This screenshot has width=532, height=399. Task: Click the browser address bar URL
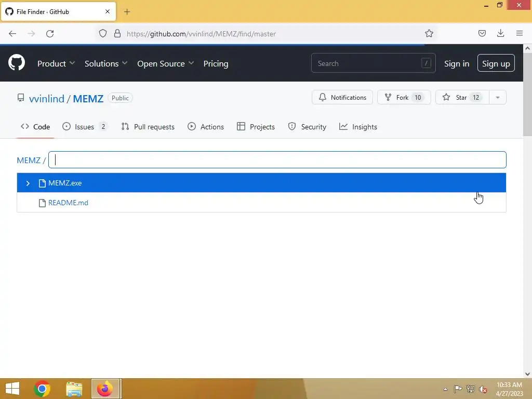pyautogui.click(x=201, y=34)
